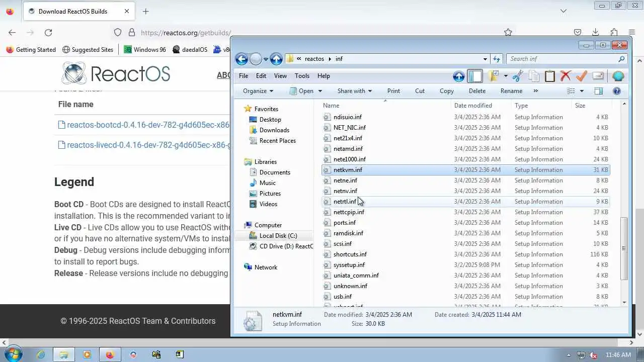
Task: Select the Download ReactOS Builds tab
Action: (78, 11)
